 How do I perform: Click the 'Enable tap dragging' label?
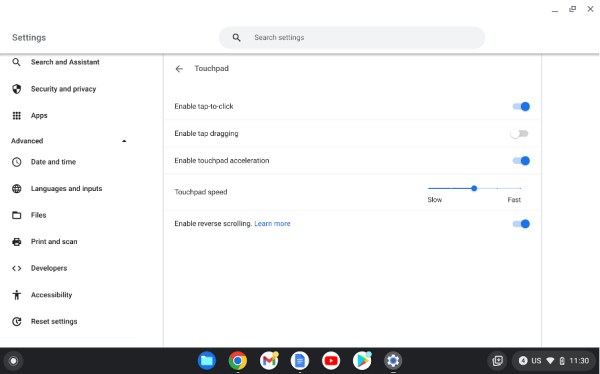pos(206,134)
